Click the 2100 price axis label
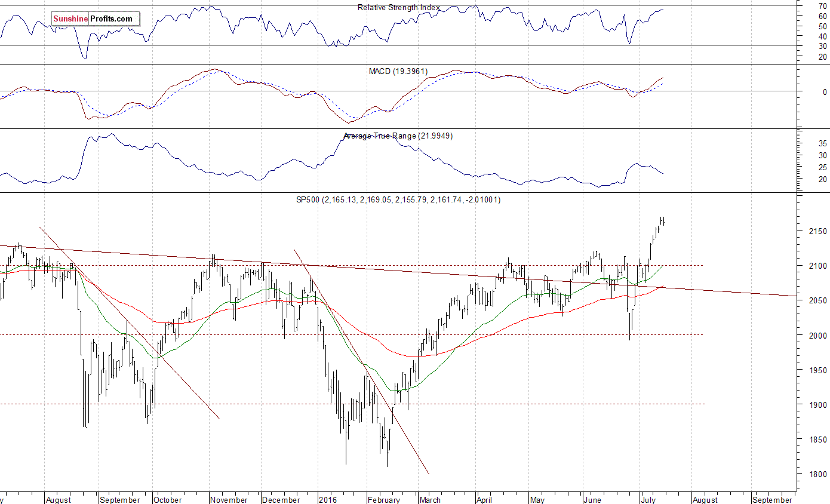Screen dimensions: 830x504 click(817, 266)
